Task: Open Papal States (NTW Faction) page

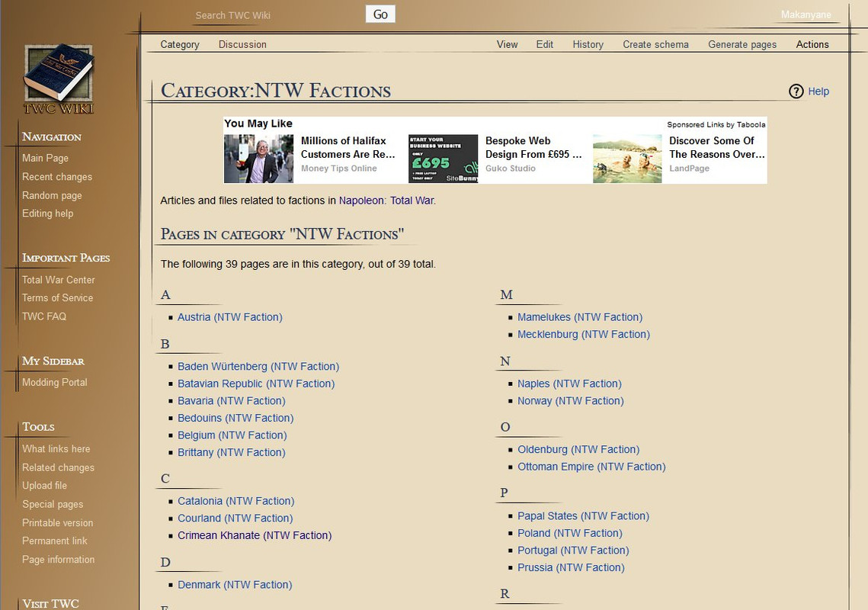Action: [583, 515]
